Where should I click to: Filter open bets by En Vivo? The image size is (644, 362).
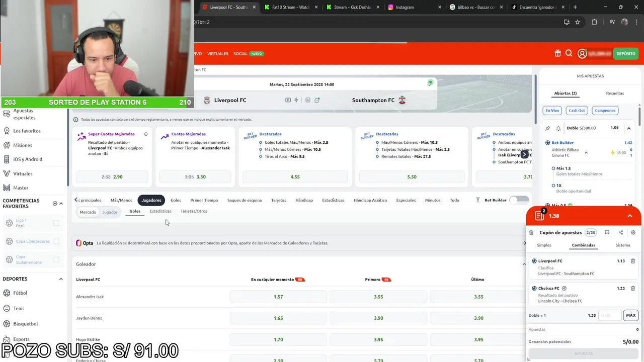[x=552, y=111]
